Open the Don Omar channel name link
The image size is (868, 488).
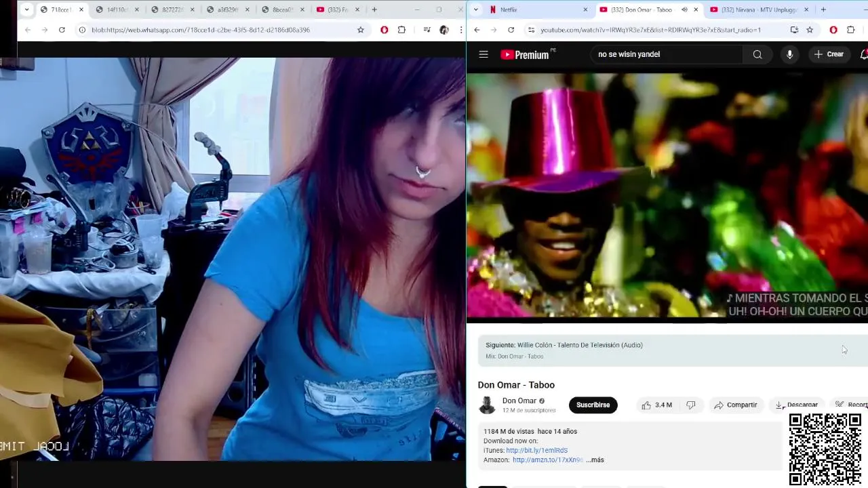click(519, 401)
